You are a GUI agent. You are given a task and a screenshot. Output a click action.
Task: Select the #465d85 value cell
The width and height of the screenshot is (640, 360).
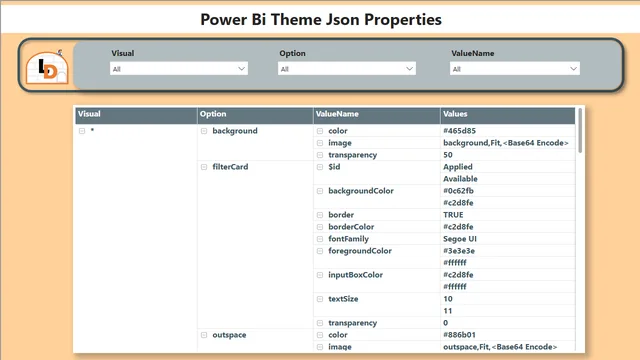point(508,131)
